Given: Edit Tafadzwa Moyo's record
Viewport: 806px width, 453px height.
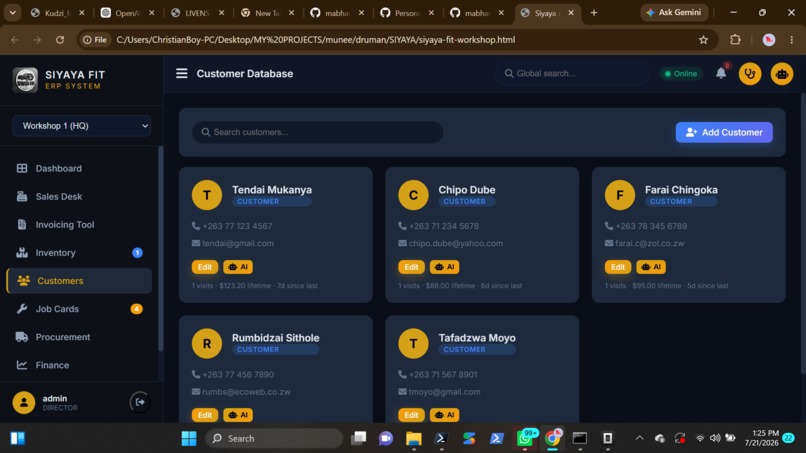Looking at the screenshot, I should coord(411,415).
